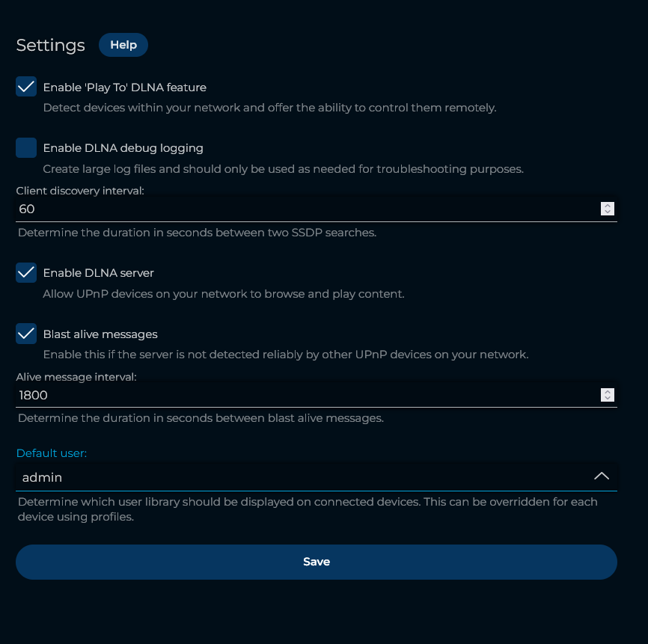This screenshot has height=644, width=648.
Task: Enable the DLNA debug logging checkbox
Action: (x=26, y=148)
